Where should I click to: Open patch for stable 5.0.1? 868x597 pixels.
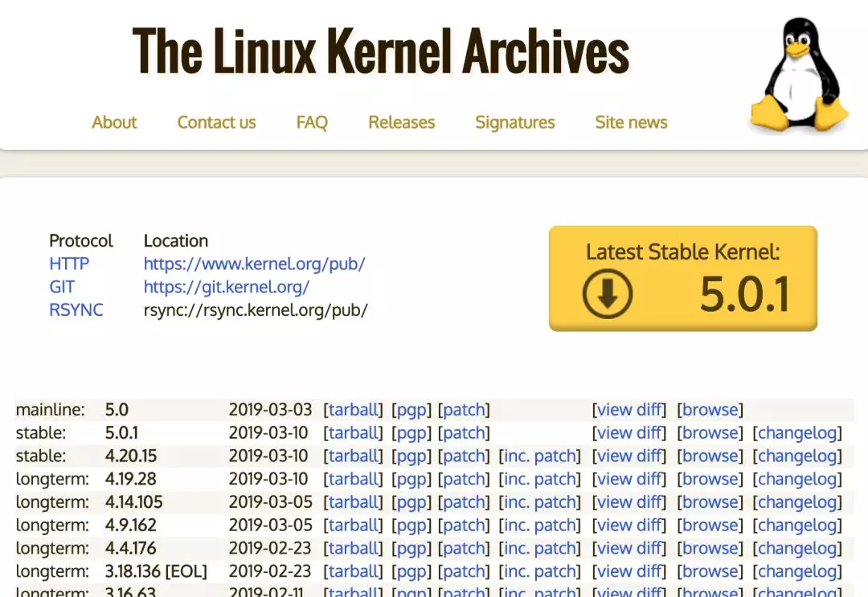464,433
